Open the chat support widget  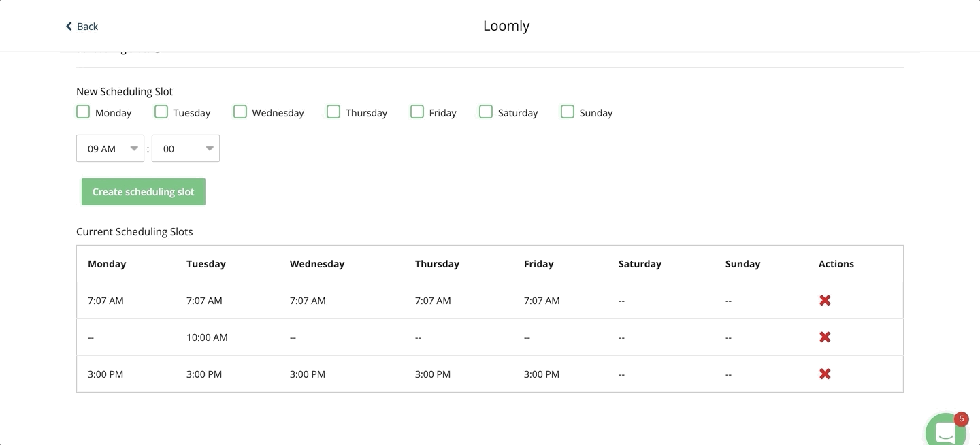click(945, 430)
